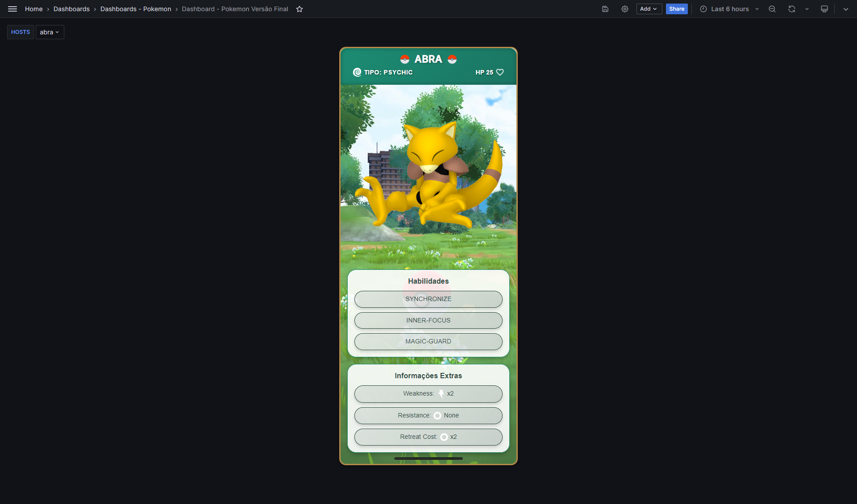Refresh the dashboard
857x504 pixels.
tap(792, 9)
